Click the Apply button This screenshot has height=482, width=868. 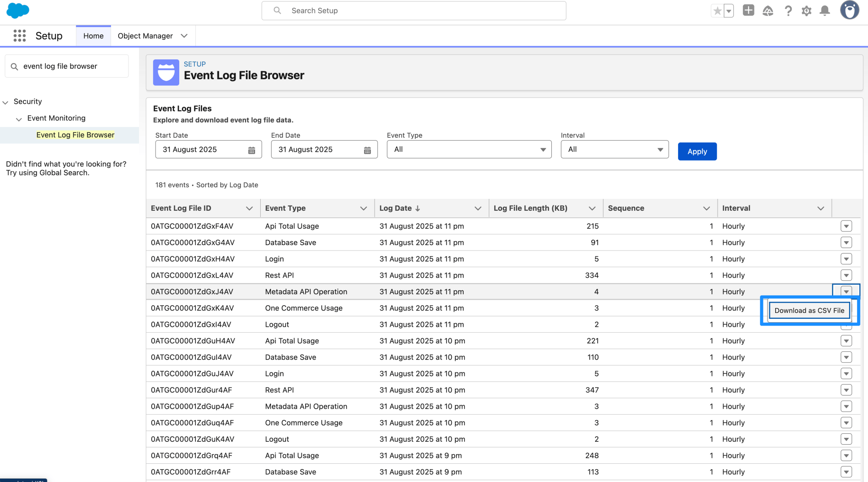tap(697, 151)
